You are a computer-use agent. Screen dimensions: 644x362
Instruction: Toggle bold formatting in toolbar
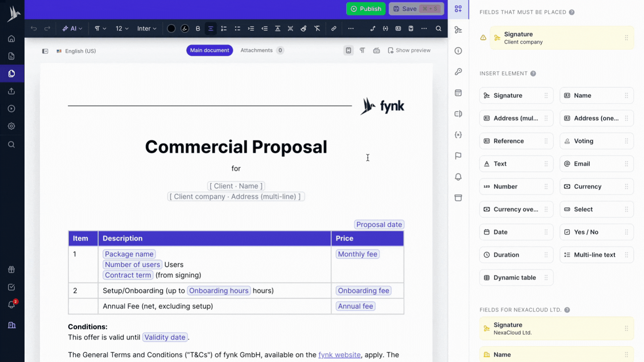click(x=198, y=28)
